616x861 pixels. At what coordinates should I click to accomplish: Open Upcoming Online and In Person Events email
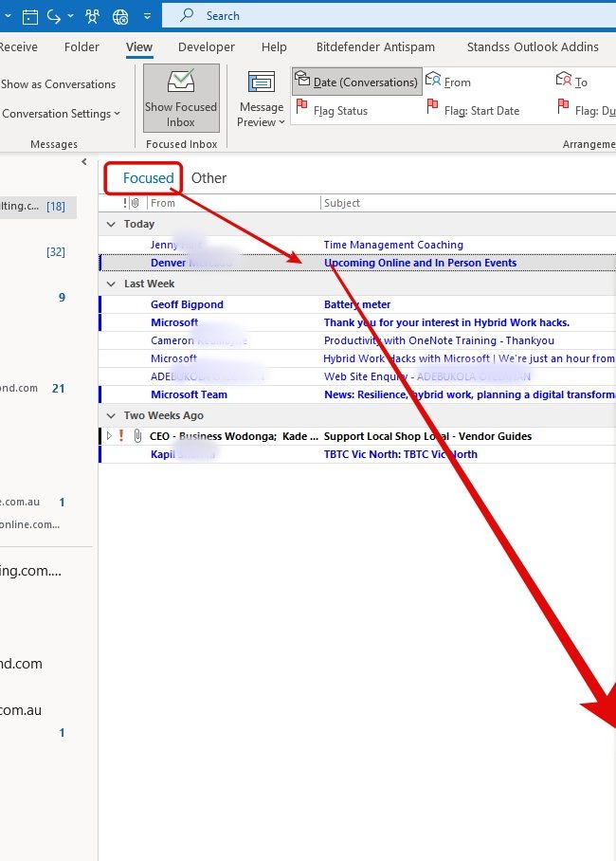click(357, 263)
